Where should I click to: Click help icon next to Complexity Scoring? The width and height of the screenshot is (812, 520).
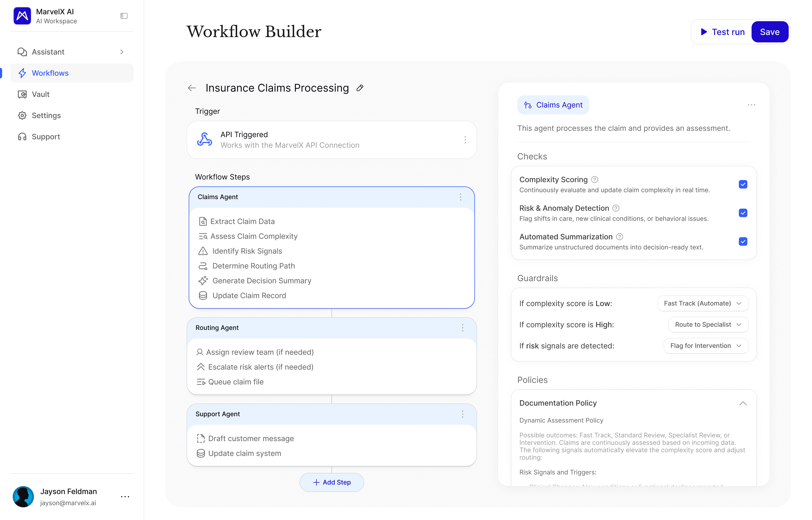point(595,180)
